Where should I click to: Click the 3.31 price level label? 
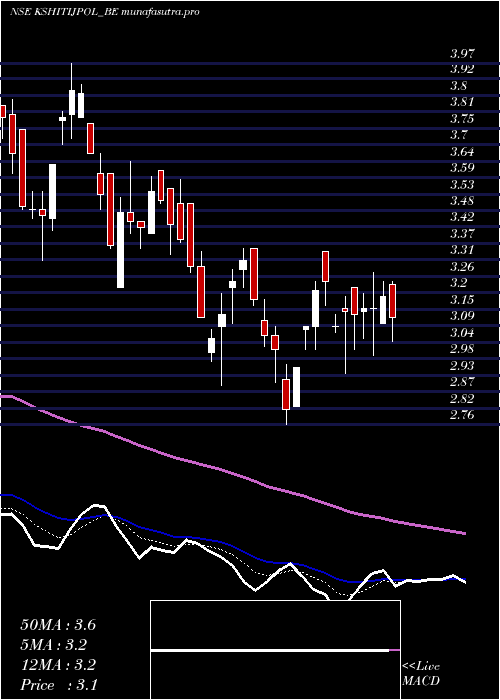(462, 250)
